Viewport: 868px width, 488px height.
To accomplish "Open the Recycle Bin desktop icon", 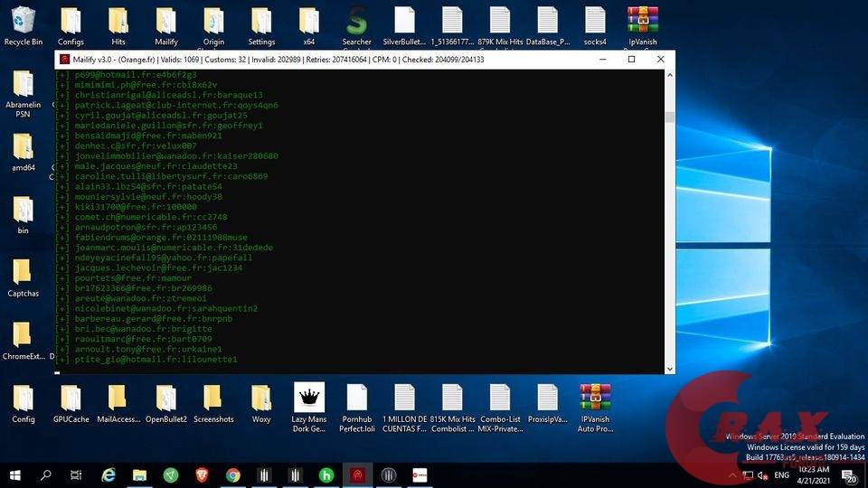I will (23, 25).
